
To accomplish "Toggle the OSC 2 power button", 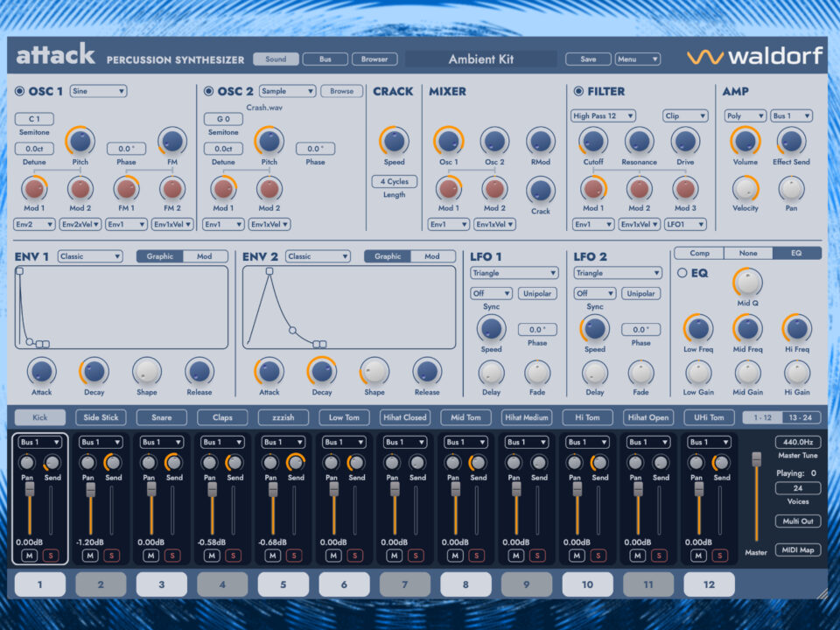I will pyautogui.click(x=208, y=91).
